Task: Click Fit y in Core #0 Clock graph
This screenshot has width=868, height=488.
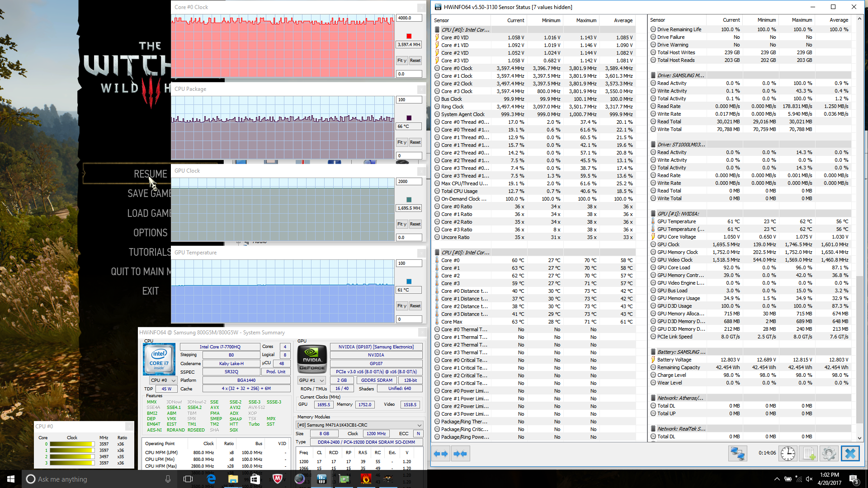Action: (x=402, y=61)
